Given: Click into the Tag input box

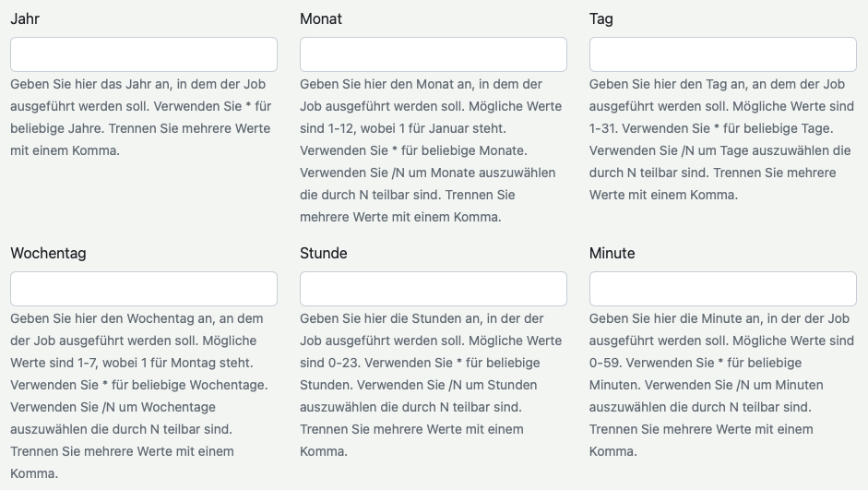Looking at the screenshot, I should coord(722,54).
